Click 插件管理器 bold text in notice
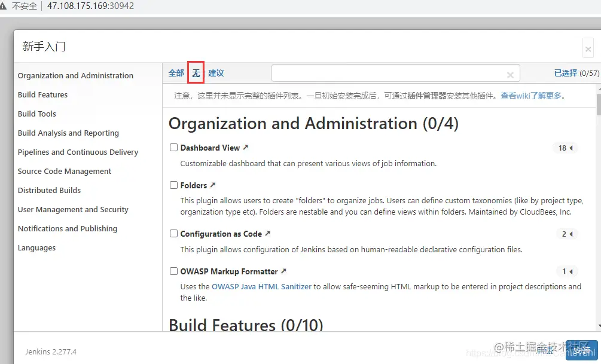Viewport: 601px width, 364px height. (427, 96)
